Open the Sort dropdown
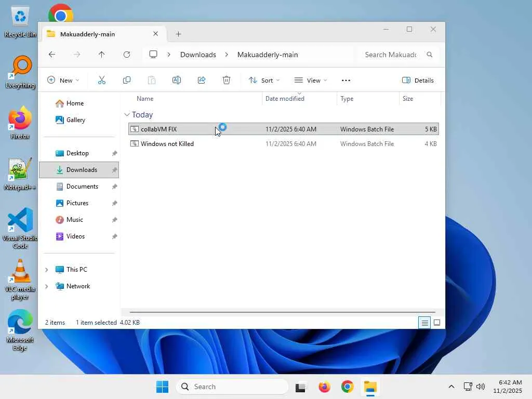The image size is (532, 399). click(x=264, y=80)
